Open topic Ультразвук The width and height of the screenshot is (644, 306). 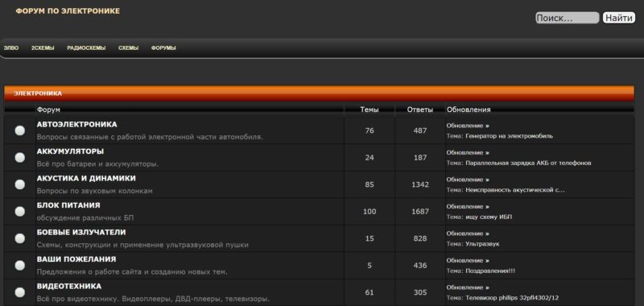482,244
